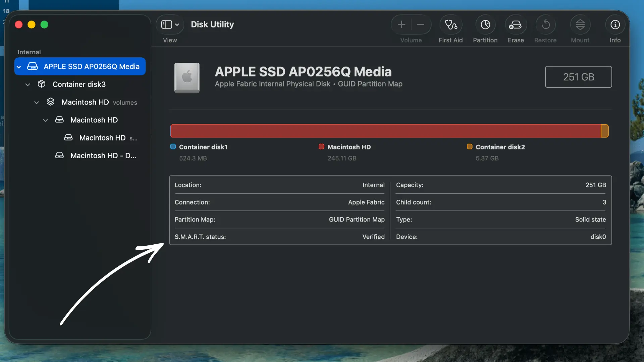
Task: Open the Info icon
Action: [615, 24]
